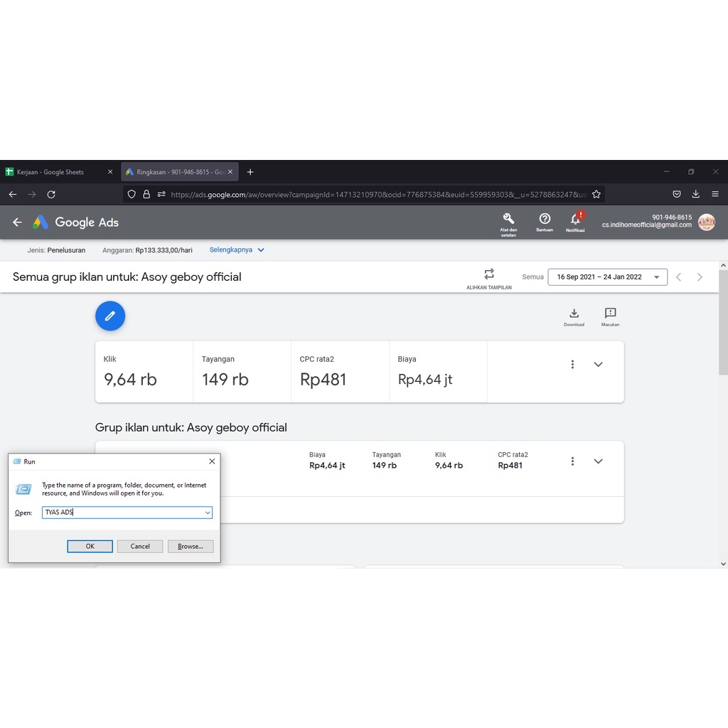The image size is (728, 728).
Task: Open the Notifikasi bell icon
Action: [x=575, y=222]
